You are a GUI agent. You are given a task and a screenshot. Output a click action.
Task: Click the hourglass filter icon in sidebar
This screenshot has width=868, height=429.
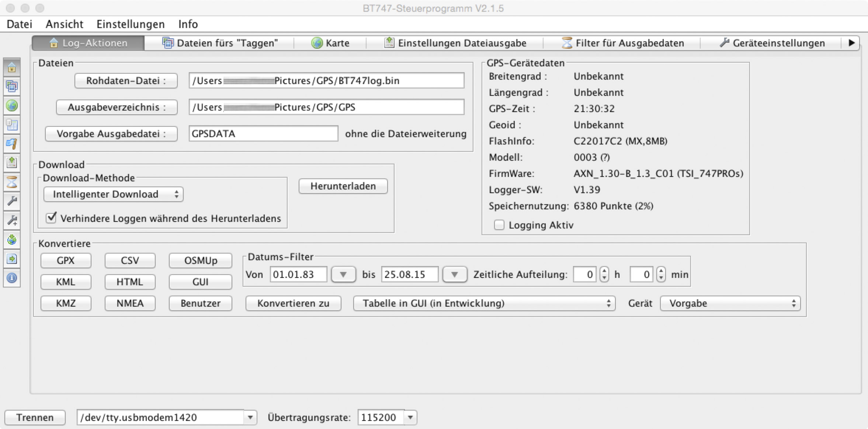[x=12, y=182]
